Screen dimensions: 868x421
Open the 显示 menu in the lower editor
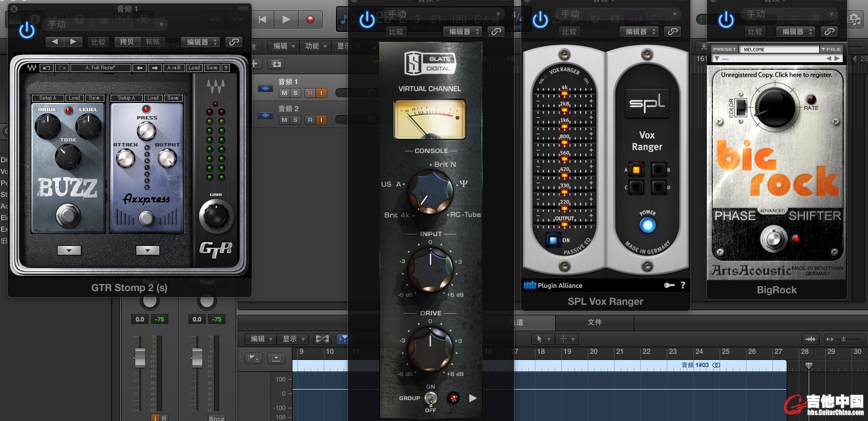(294, 339)
